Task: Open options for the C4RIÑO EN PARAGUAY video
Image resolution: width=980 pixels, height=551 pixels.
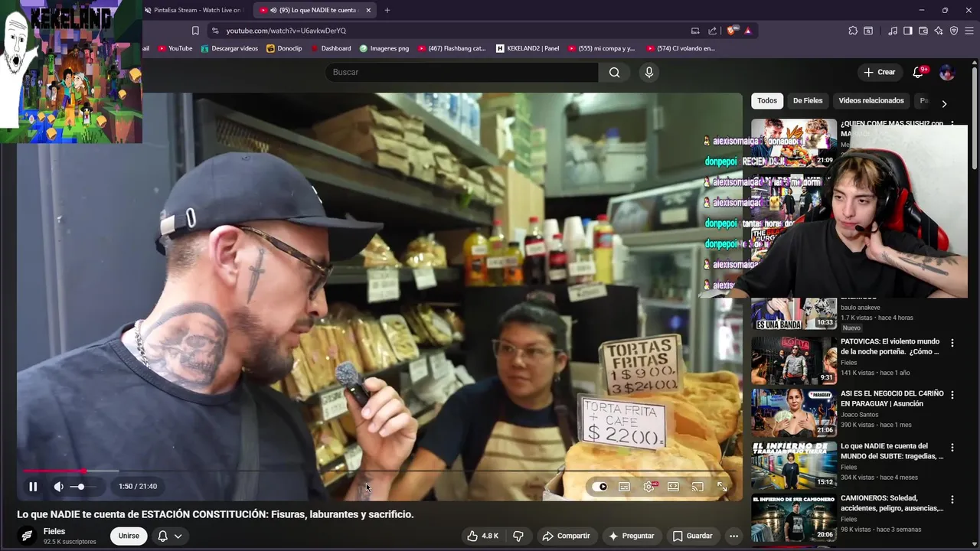Action: click(952, 395)
